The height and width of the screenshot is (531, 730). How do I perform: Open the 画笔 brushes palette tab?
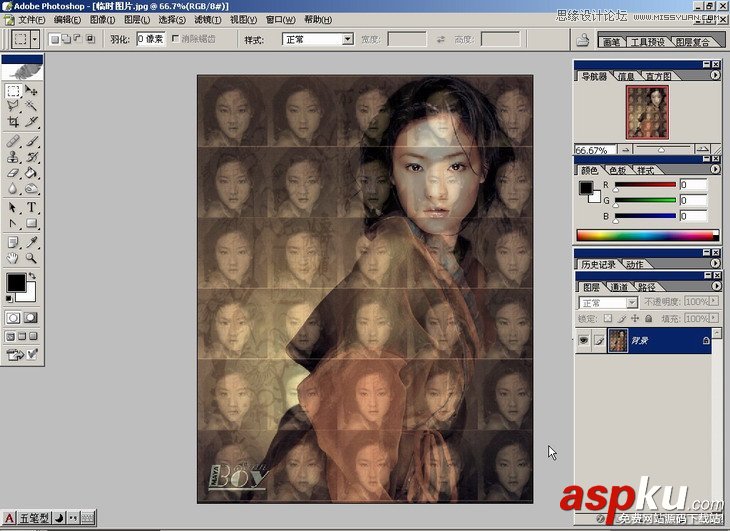pos(611,42)
